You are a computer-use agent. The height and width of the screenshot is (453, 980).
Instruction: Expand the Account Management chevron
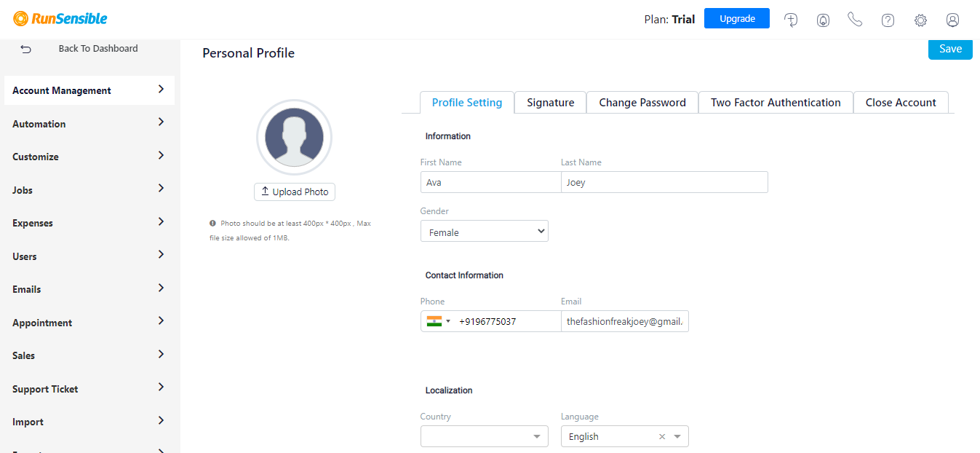coord(161,90)
